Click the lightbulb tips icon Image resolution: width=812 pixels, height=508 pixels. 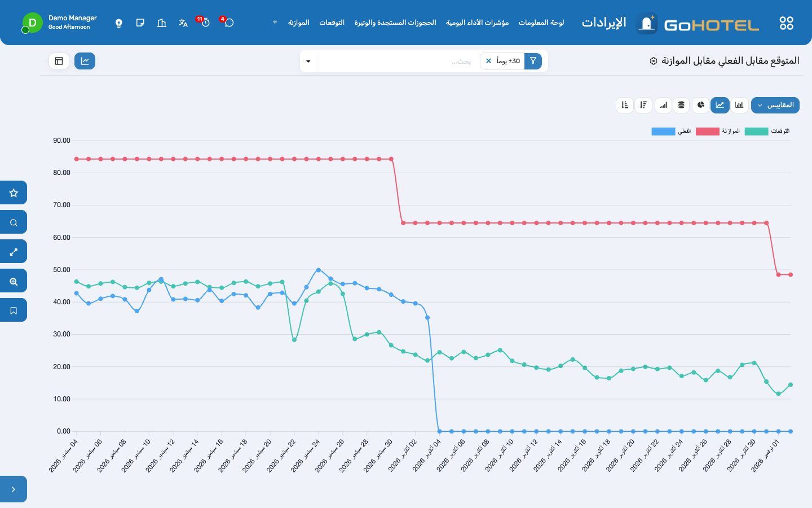point(119,23)
